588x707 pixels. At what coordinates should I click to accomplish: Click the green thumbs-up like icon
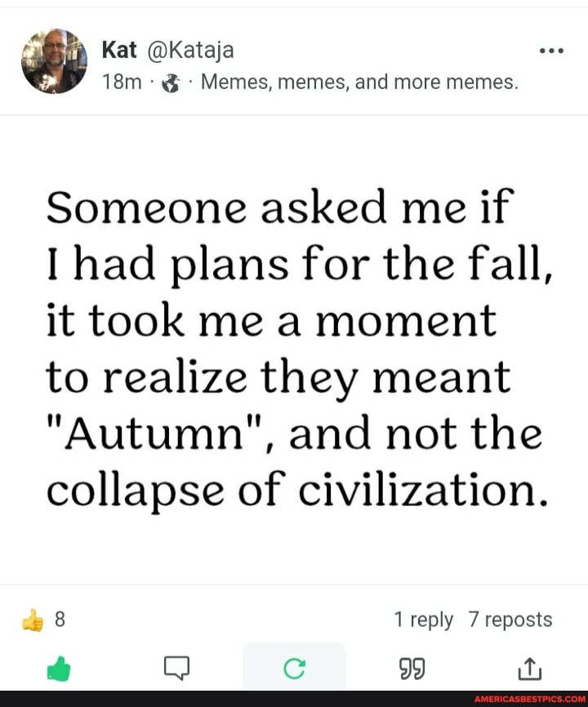59,667
